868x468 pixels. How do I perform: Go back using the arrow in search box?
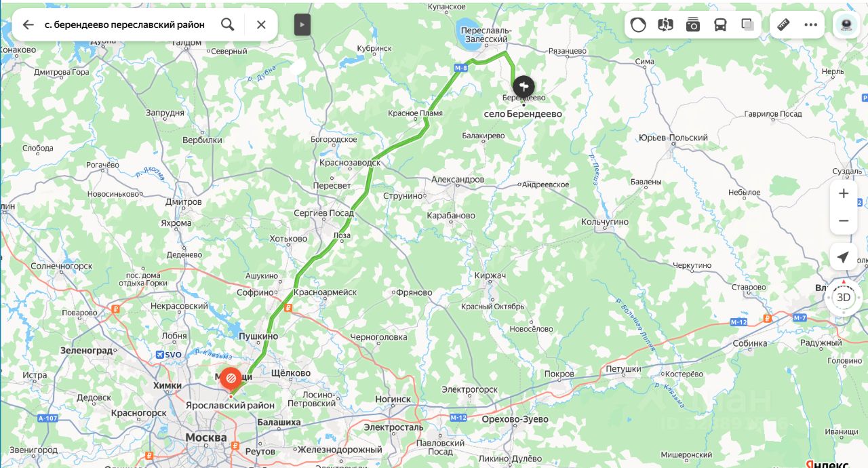(28, 24)
